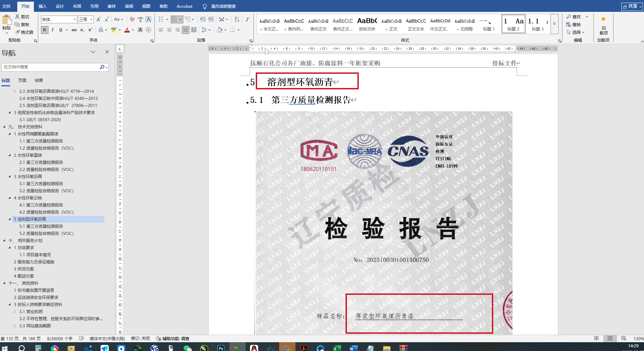Decrease paragraph indent
644x351 pixels.
point(203,19)
